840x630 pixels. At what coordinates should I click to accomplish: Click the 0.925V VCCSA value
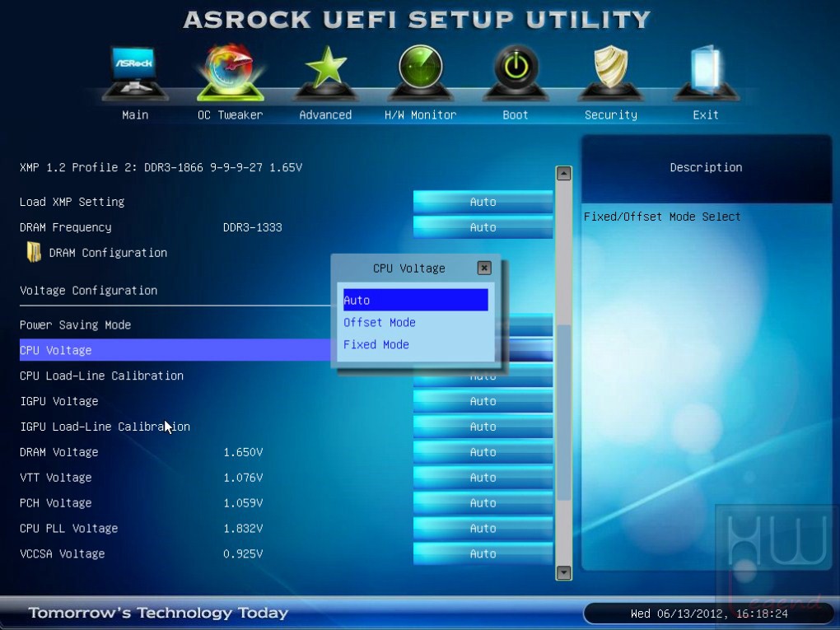pos(243,554)
